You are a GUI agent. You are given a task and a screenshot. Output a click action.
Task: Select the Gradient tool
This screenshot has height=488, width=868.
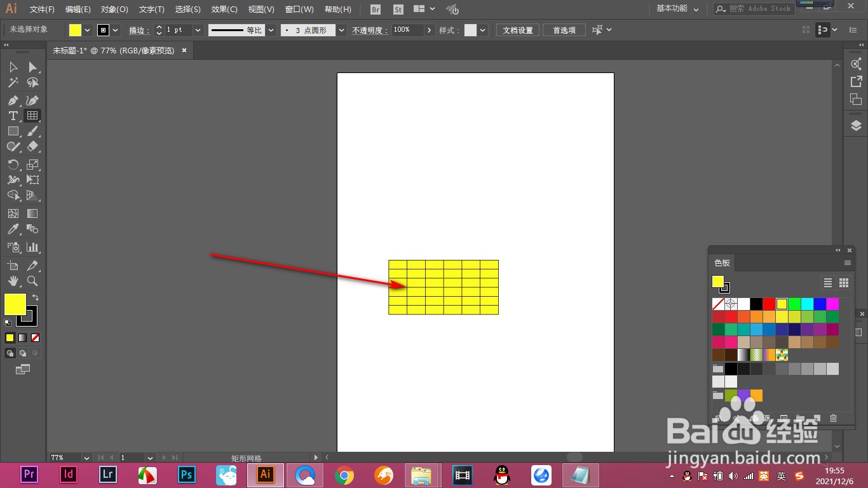33,213
